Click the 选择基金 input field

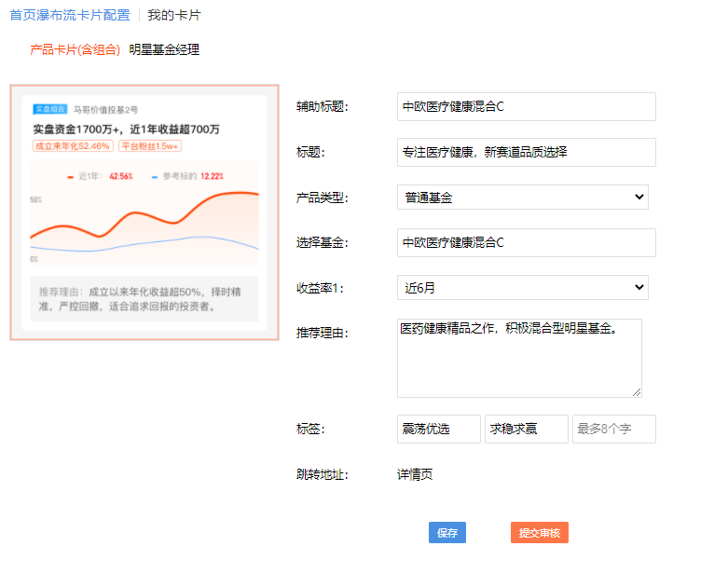coord(526,242)
